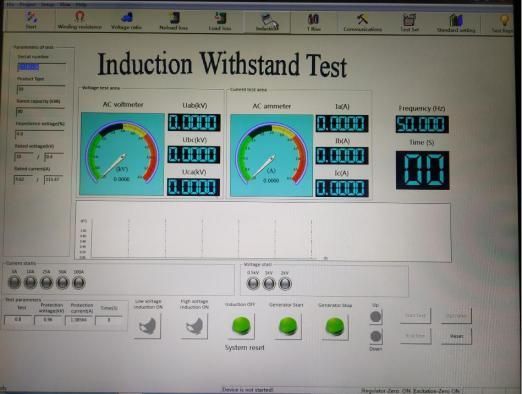Select the 50A current stalls indicator

pos(62,283)
